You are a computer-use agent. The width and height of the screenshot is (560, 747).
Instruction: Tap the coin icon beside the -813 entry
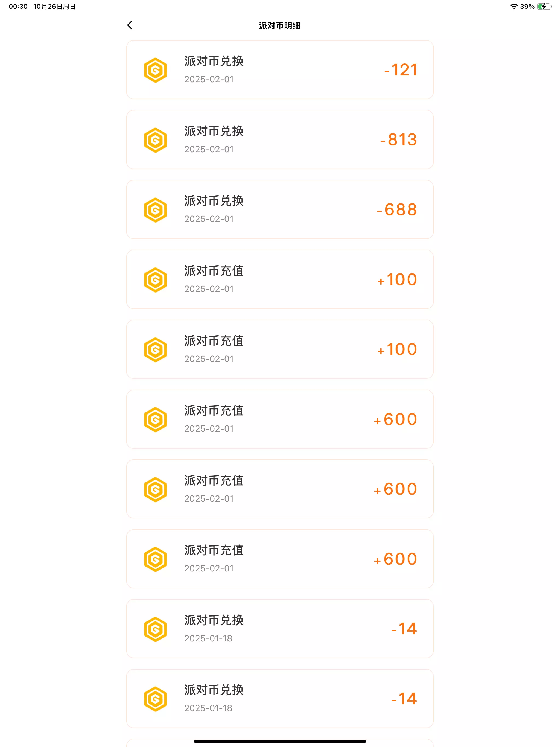click(155, 140)
